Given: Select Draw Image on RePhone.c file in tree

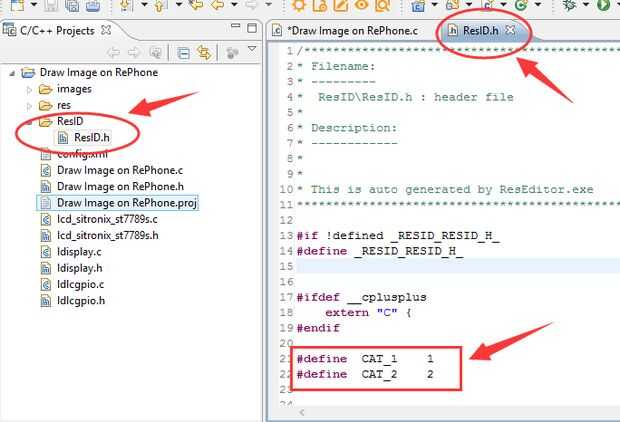Looking at the screenshot, I should tap(120, 170).
